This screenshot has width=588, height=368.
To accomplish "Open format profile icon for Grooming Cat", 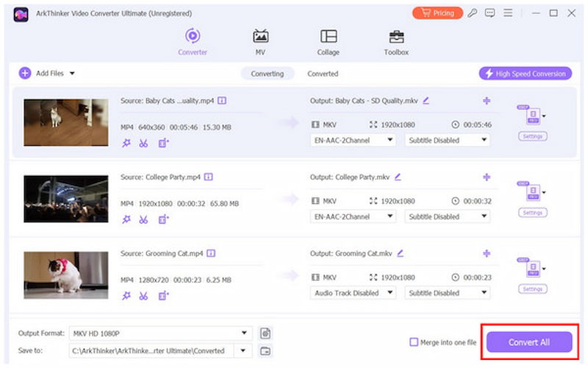I will 531,268.
